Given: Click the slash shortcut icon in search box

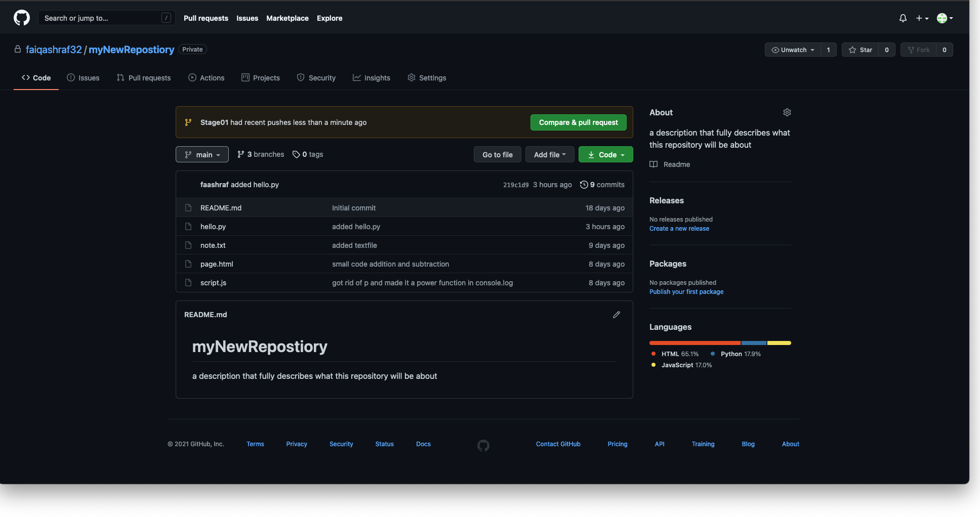Looking at the screenshot, I should click(166, 18).
